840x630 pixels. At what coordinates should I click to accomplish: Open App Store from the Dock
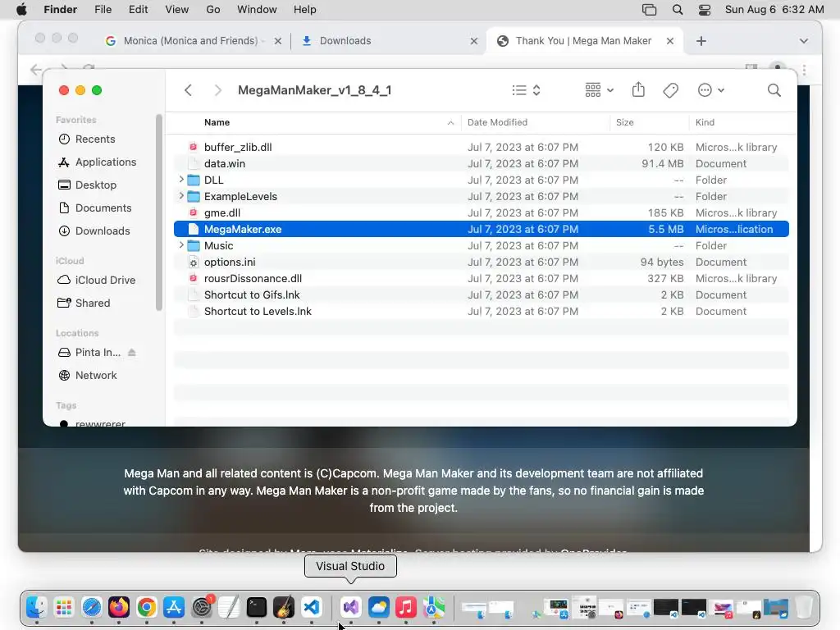pyautogui.click(x=174, y=608)
